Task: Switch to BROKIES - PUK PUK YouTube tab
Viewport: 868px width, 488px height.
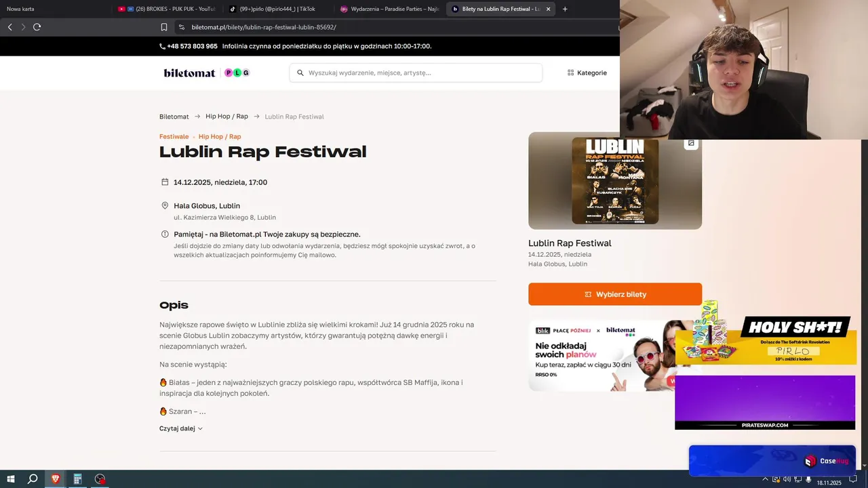Action: point(166,9)
